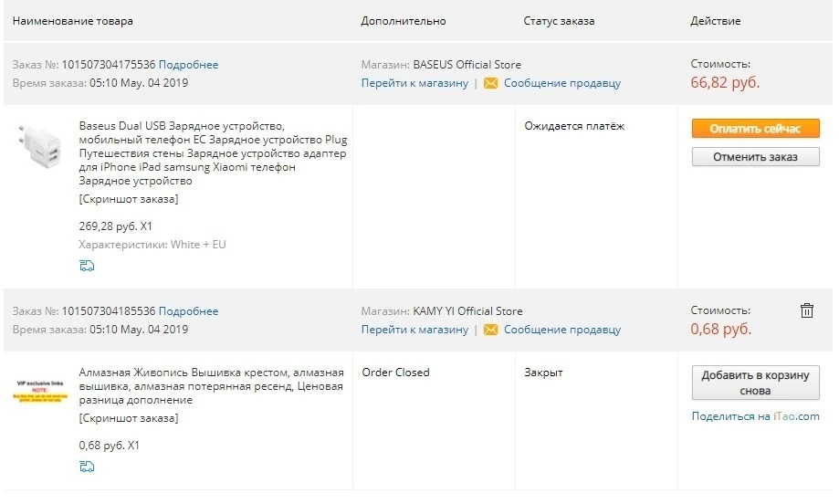Follow 'Перейти к магазину' for KAMY YI store
Viewport: 839px width, 504px height.
(414, 331)
